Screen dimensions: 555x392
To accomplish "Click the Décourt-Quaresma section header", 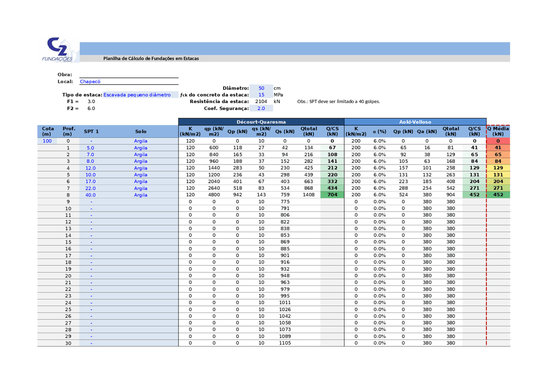I will (x=261, y=122).
